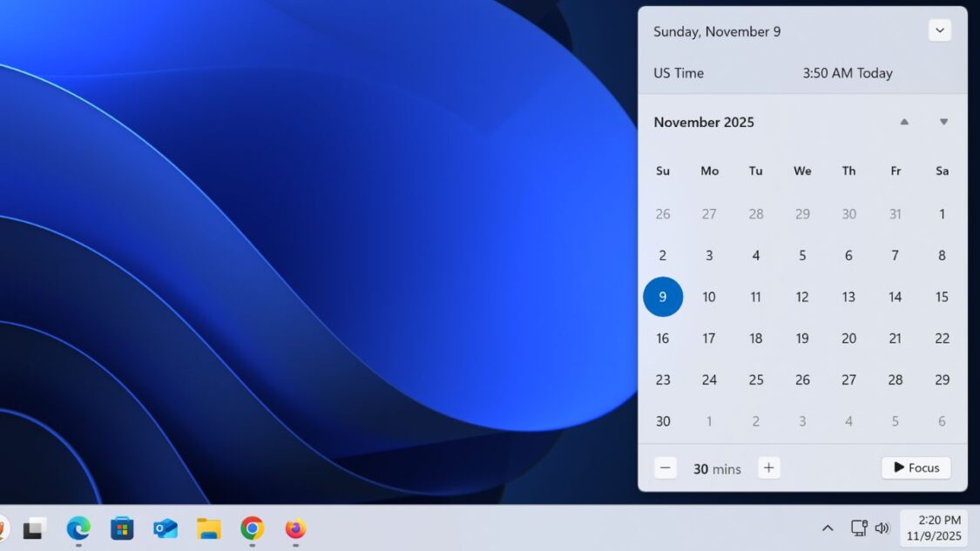This screenshot has height=551, width=980.
Task: Select November 15 in the calendar
Action: click(942, 297)
